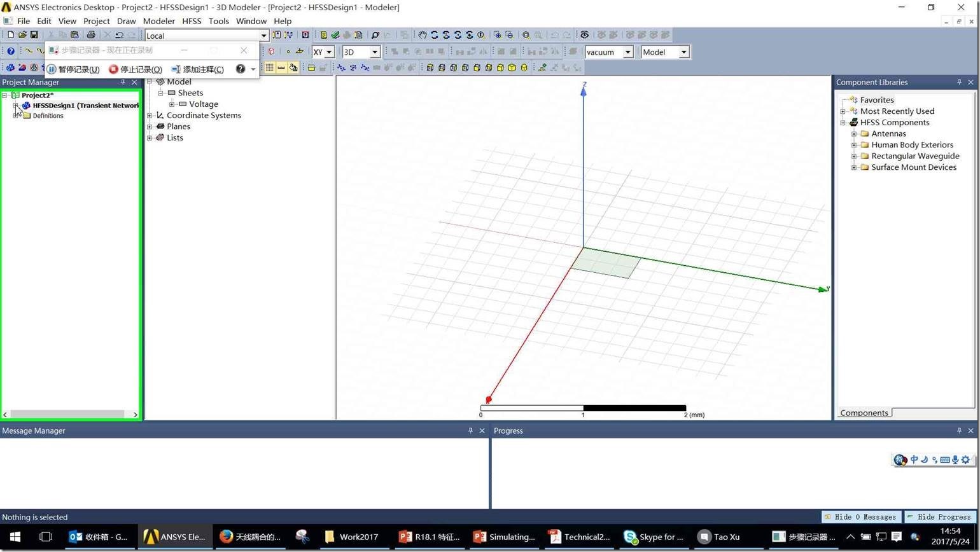This screenshot has width=980, height=552.
Task: Click the coordinate system tree icon with green dot
Action: click(x=542, y=67)
